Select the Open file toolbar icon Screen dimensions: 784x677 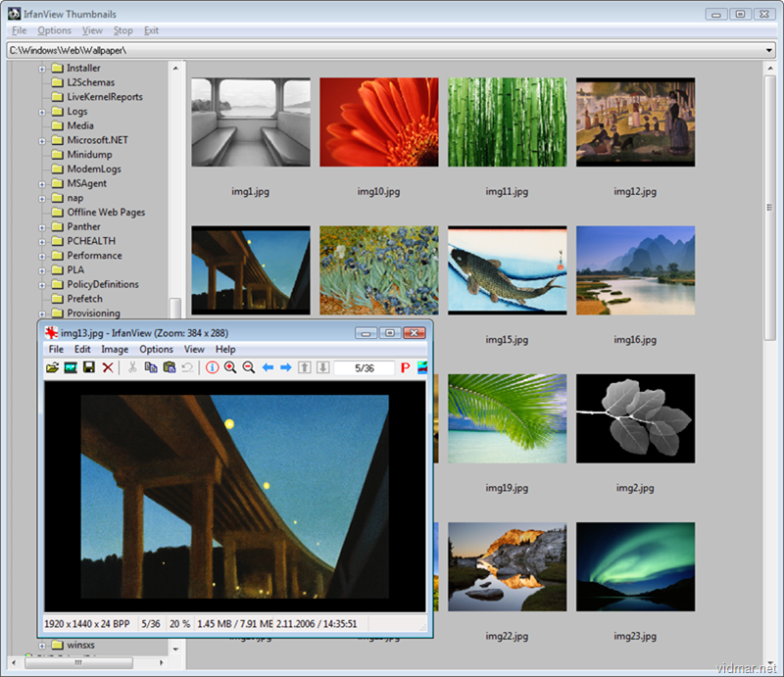click(x=54, y=367)
